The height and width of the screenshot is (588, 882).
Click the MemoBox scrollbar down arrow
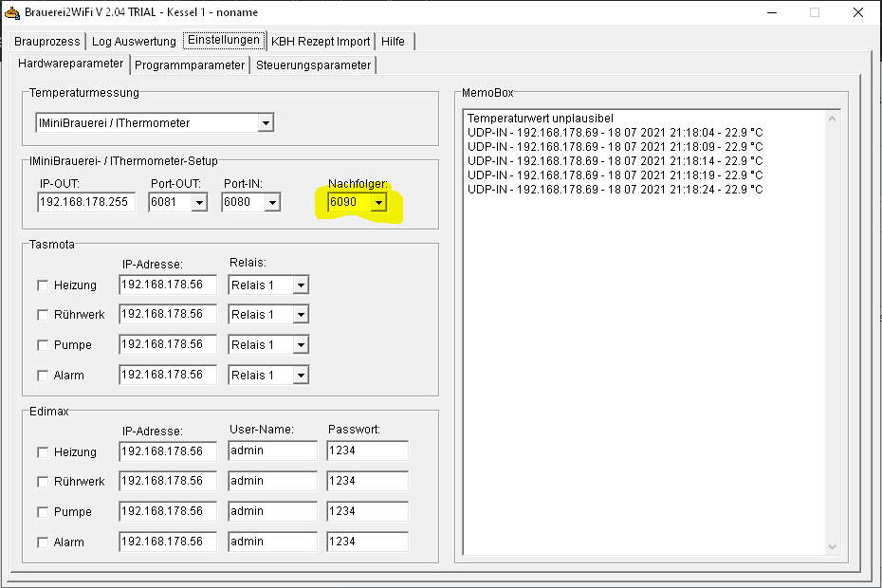pos(833,547)
